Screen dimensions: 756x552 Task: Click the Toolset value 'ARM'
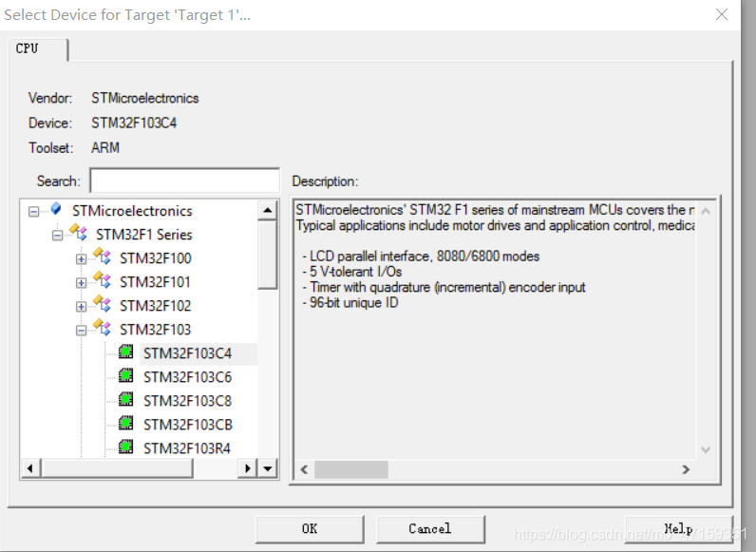105,147
